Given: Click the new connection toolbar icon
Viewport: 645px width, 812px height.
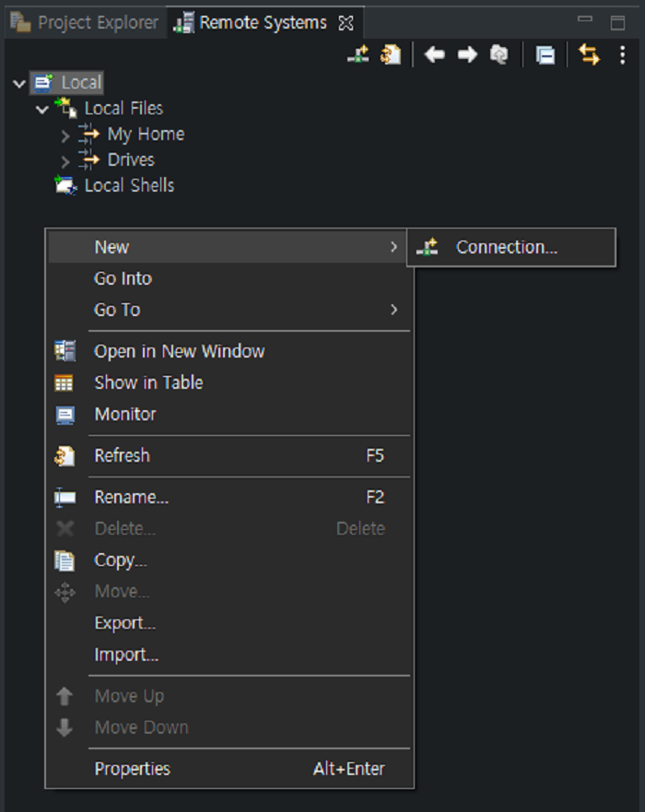Looking at the screenshot, I should [358, 55].
